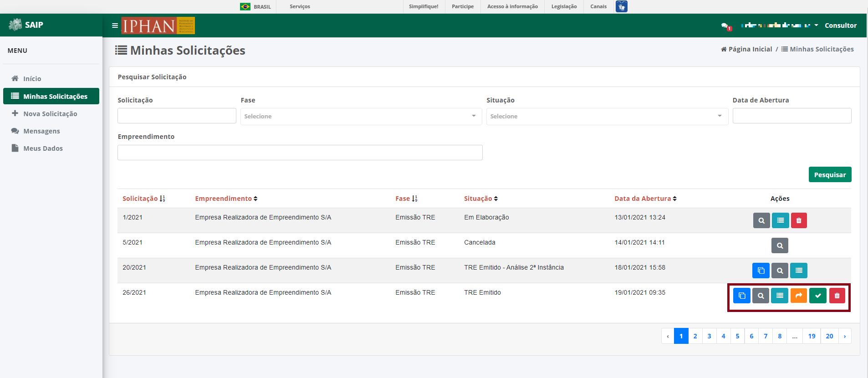The height and width of the screenshot is (378, 868).
Task: Focus the Solicitação search input
Action: (177, 116)
